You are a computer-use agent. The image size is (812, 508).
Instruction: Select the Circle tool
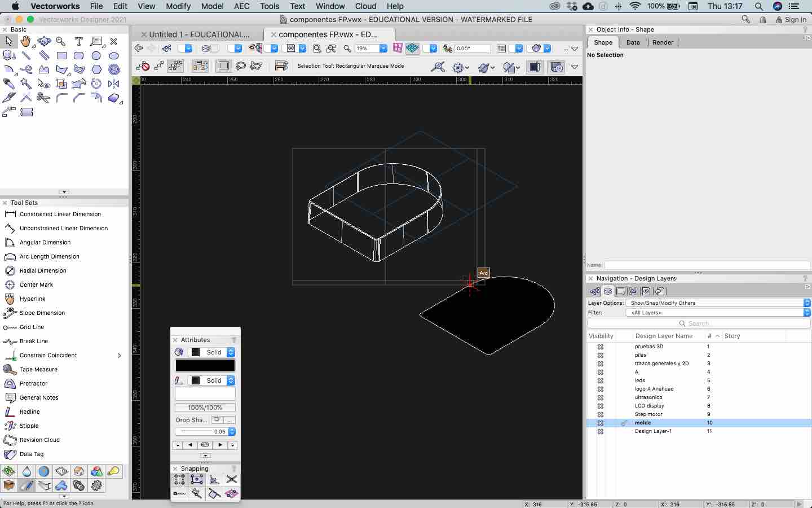(x=96, y=56)
